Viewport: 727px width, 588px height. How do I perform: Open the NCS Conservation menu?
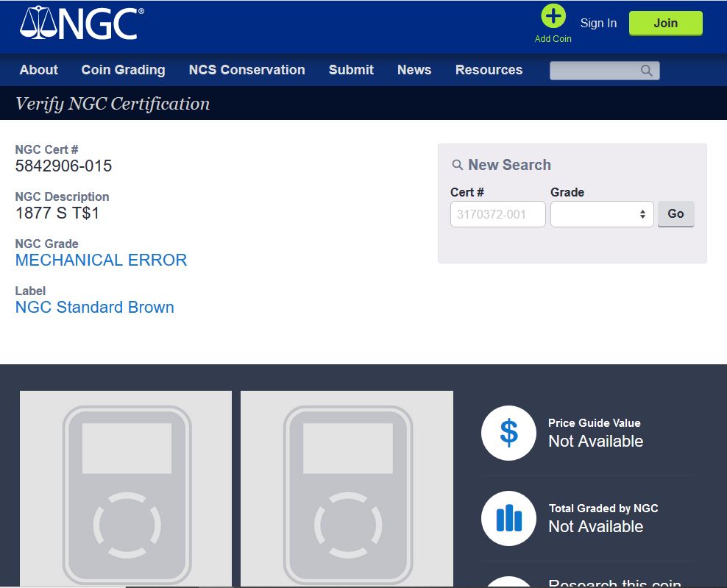tap(247, 70)
